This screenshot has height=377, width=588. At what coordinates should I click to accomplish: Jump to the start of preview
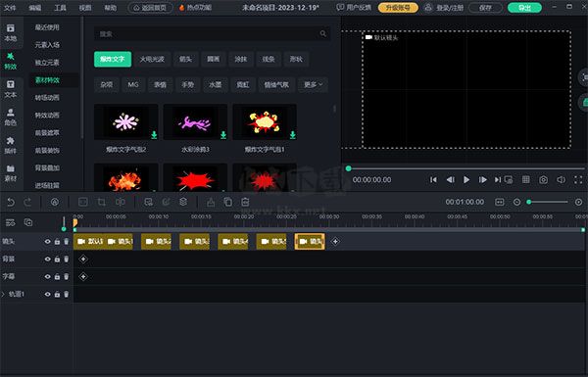coord(433,180)
